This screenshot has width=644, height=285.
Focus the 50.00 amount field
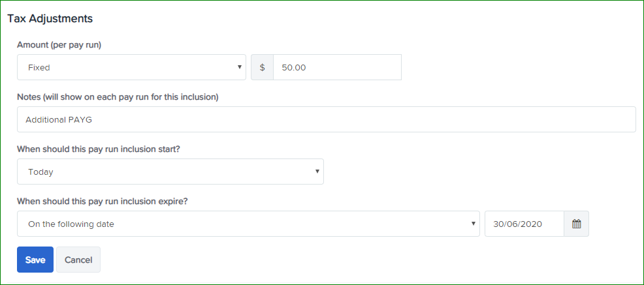tap(337, 67)
